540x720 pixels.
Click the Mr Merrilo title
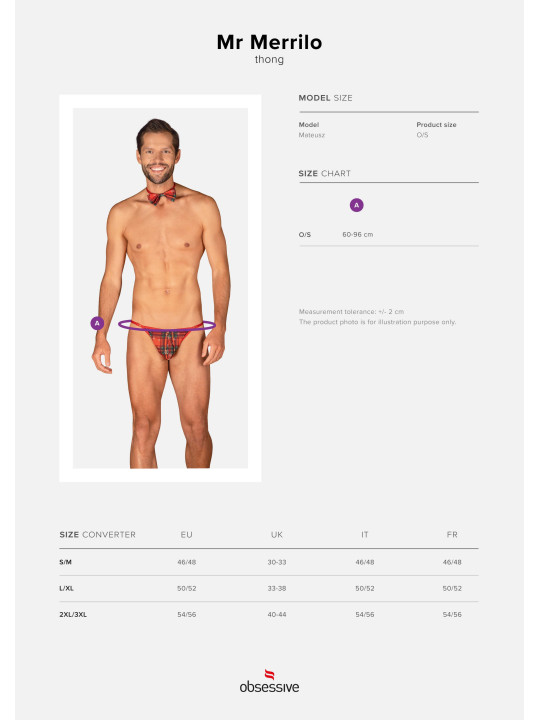(270, 42)
